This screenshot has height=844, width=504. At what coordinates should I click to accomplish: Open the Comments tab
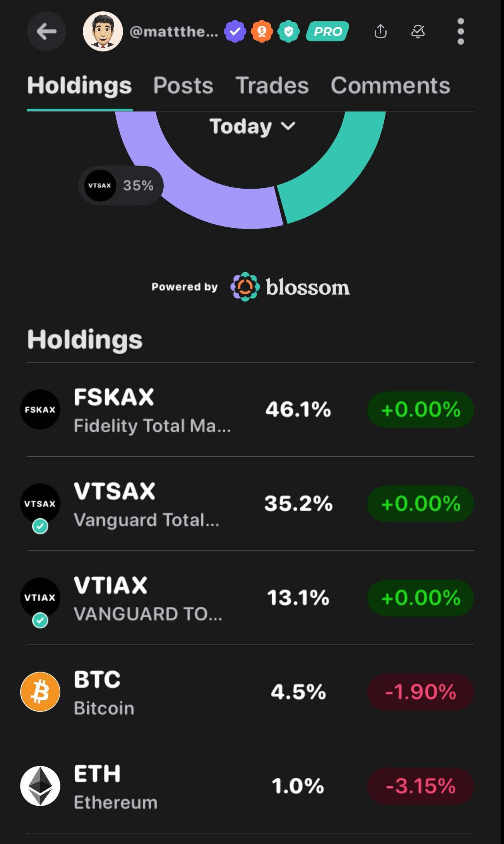[390, 85]
